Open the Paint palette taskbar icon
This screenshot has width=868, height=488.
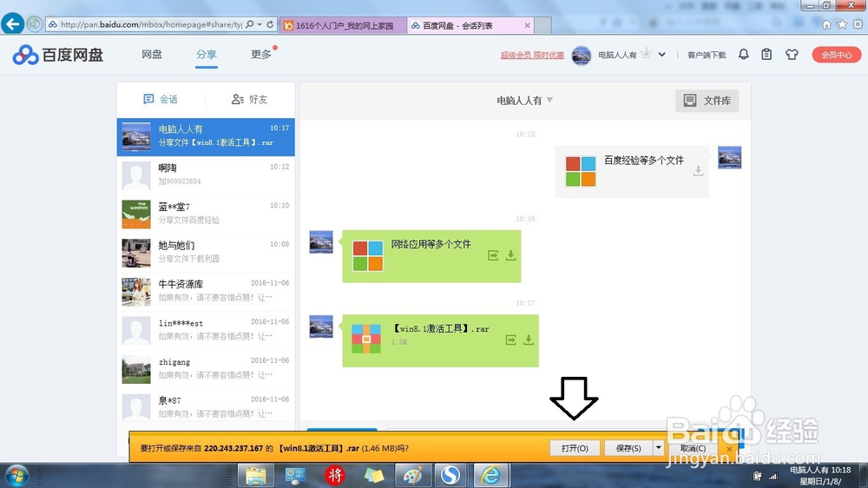pyautogui.click(x=411, y=475)
